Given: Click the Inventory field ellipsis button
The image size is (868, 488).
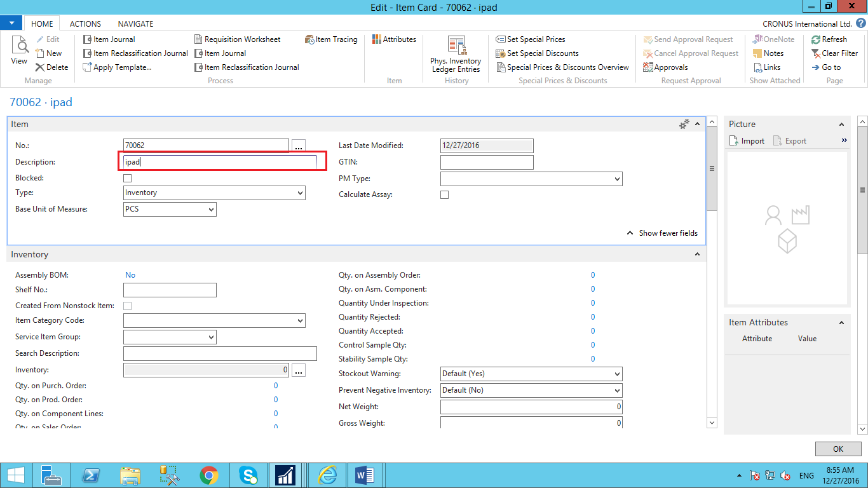Looking at the screenshot, I should [x=299, y=370].
